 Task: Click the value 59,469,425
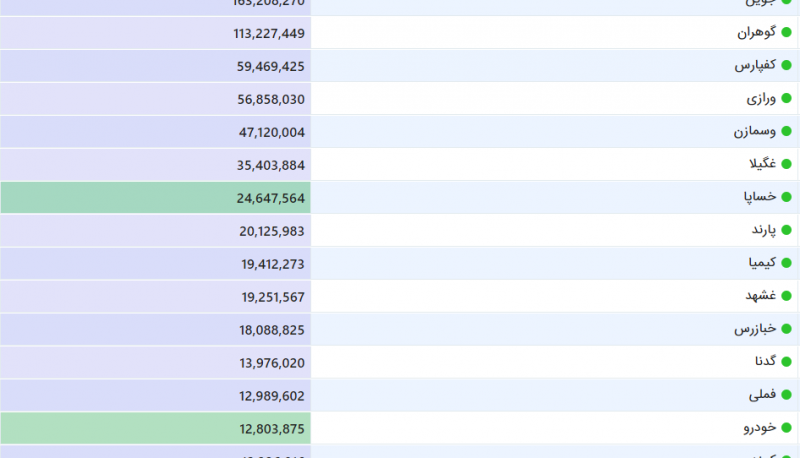[270, 67]
